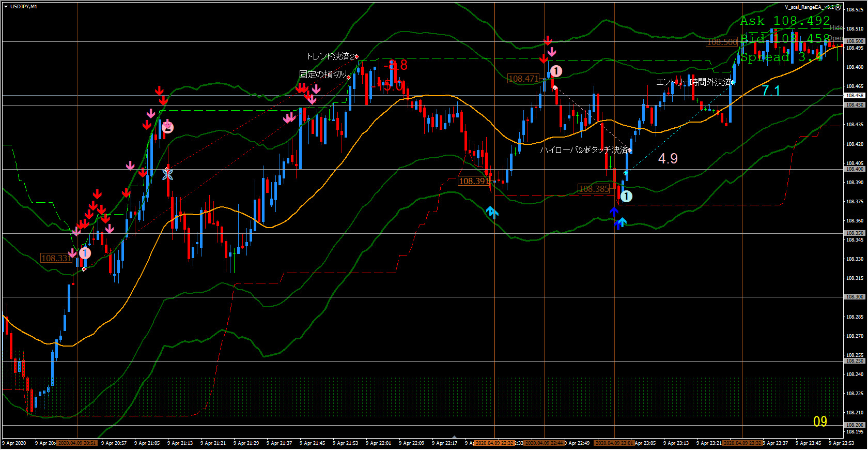Click the 108.350 price axis level label

(x=855, y=233)
